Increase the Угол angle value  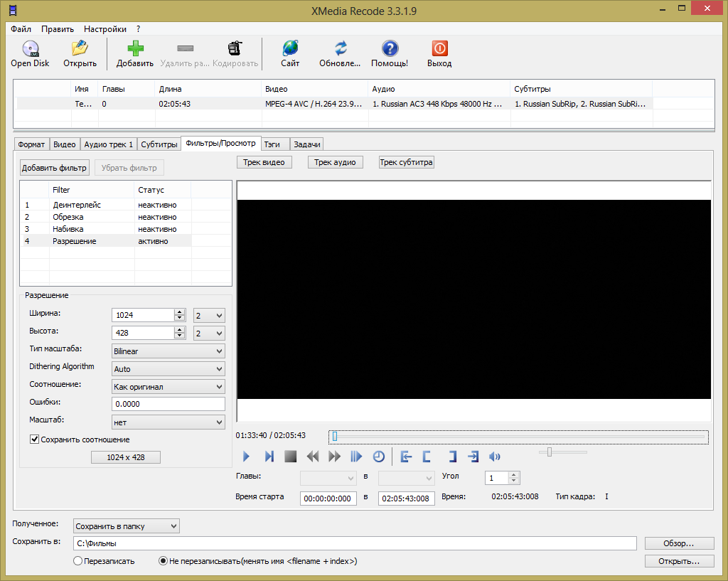513,474
